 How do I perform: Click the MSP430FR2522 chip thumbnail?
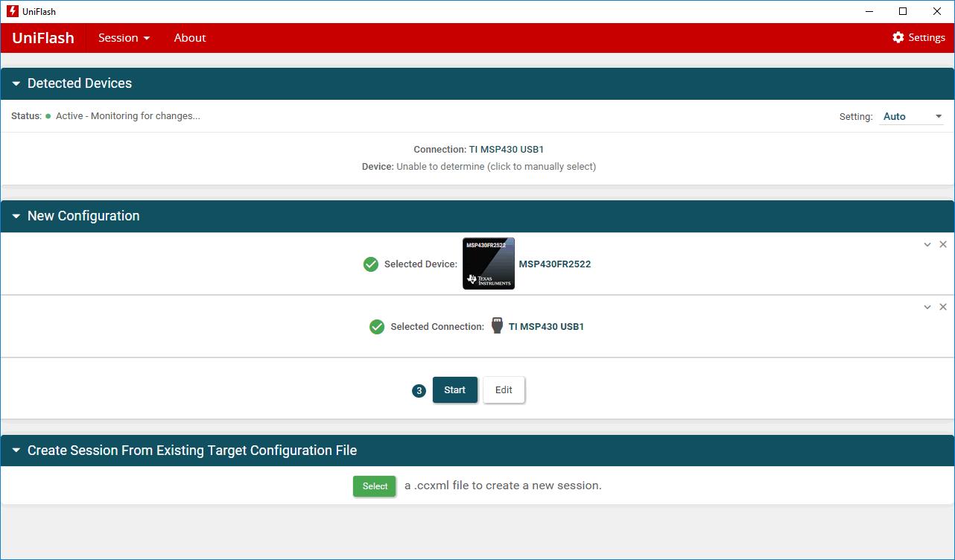[489, 264]
